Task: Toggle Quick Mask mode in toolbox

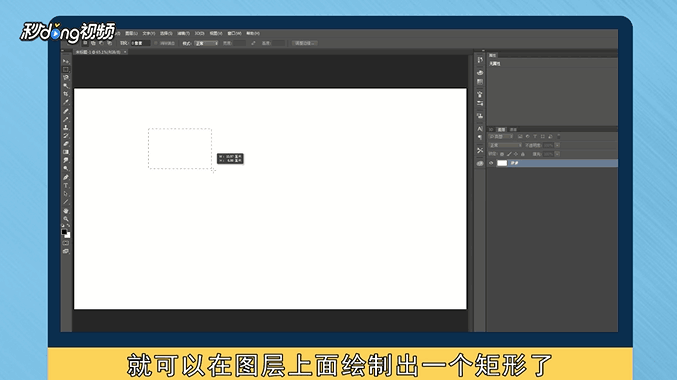Action: (66, 243)
